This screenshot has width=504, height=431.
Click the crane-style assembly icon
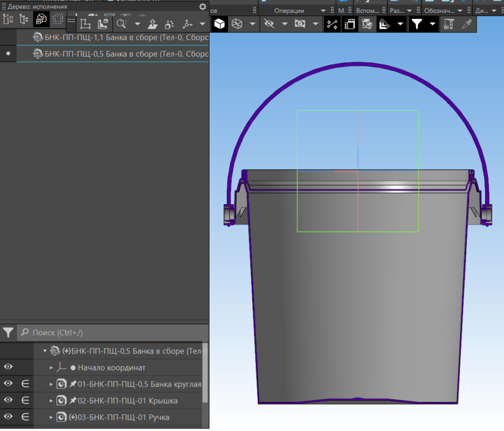[x=449, y=24]
